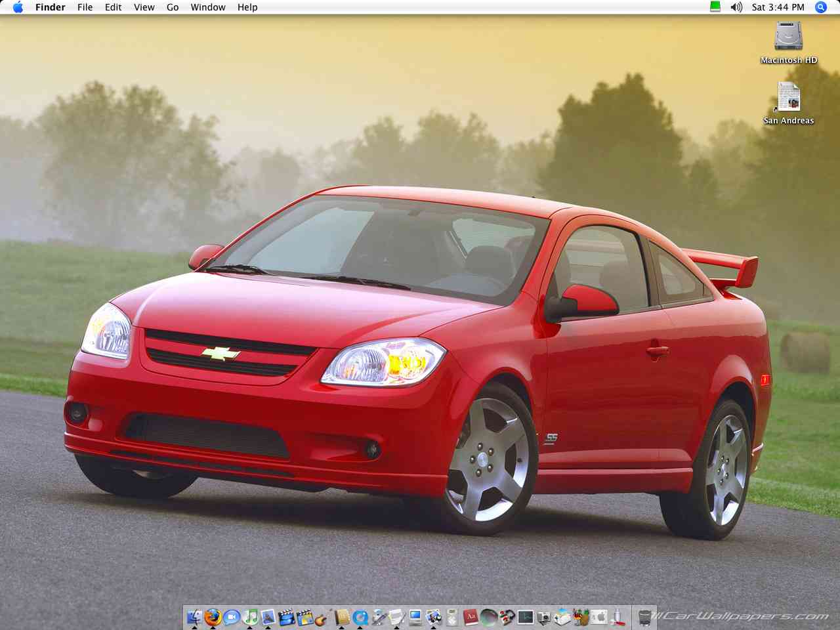Viewport: 840px width, 630px height.
Task: Click the life preserver Dock icon
Action: tap(507, 617)
